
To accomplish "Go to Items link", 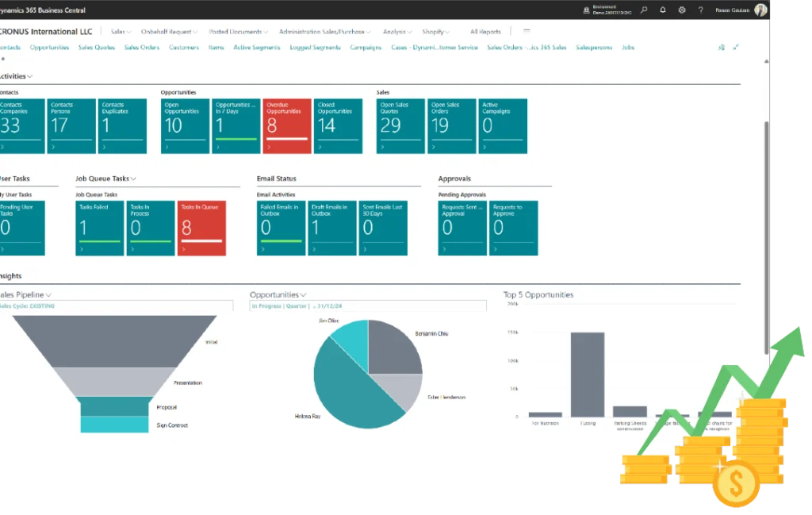I will point(216,47).
